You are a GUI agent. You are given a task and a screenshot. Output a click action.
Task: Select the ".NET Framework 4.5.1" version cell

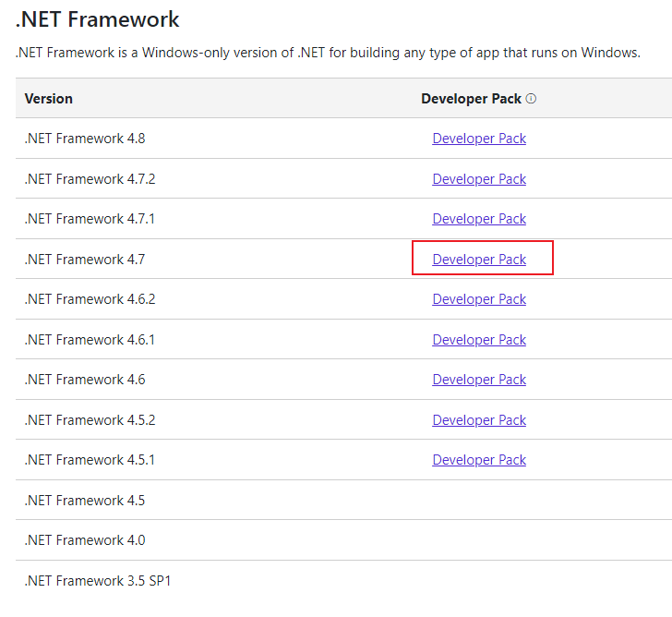pyautogui.click(x=90, y=460)
